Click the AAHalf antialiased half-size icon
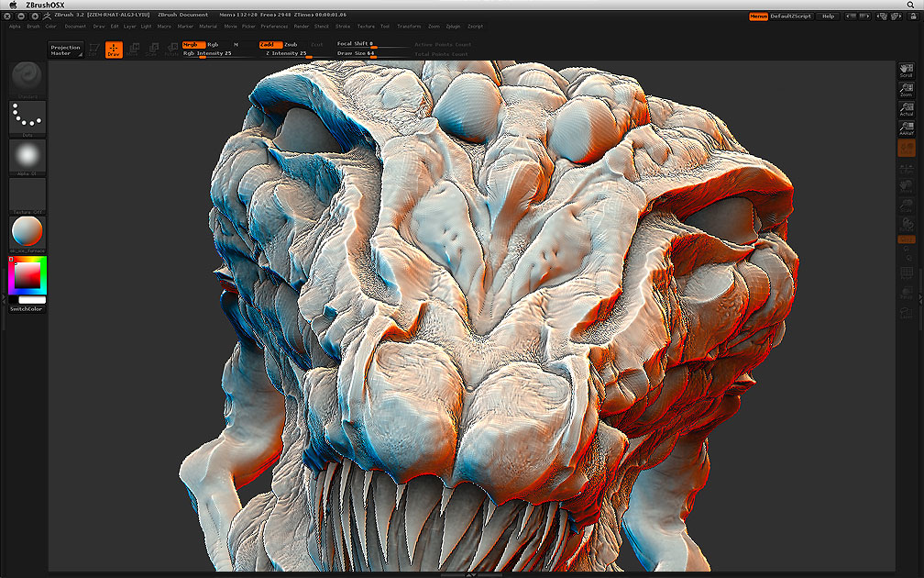 coord(907,128)
